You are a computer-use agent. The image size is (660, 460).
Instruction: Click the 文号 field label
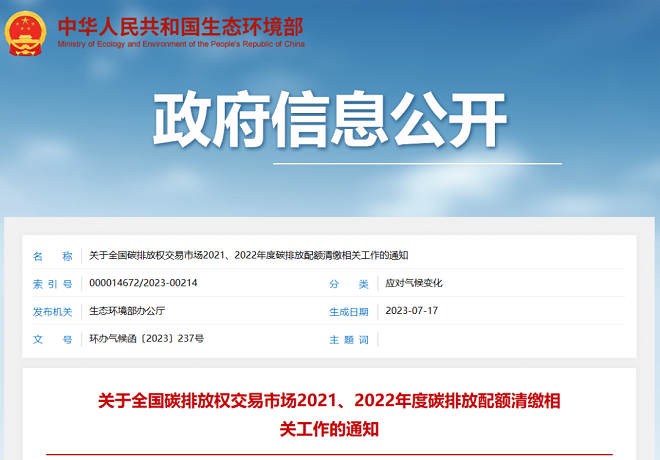[x=52, y=339]
